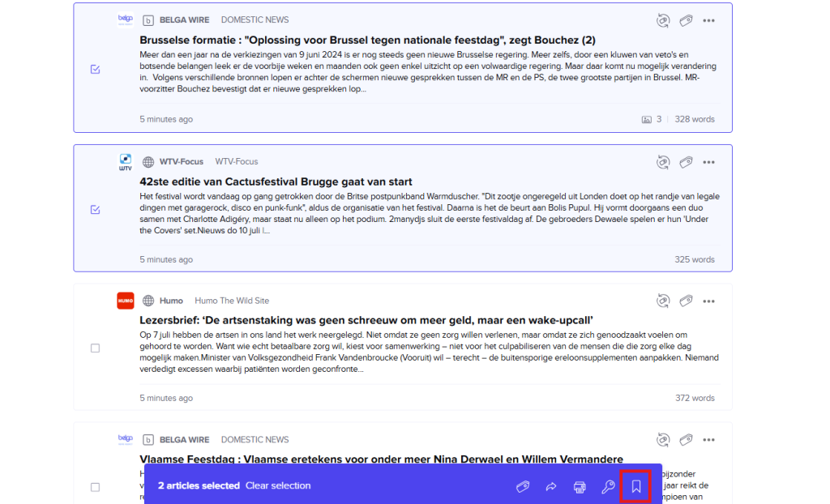Open the three-dot menu on the Brusselse formatie article
Image resolution: width=830 pixels, height=504 pixels.
point(709,20)
